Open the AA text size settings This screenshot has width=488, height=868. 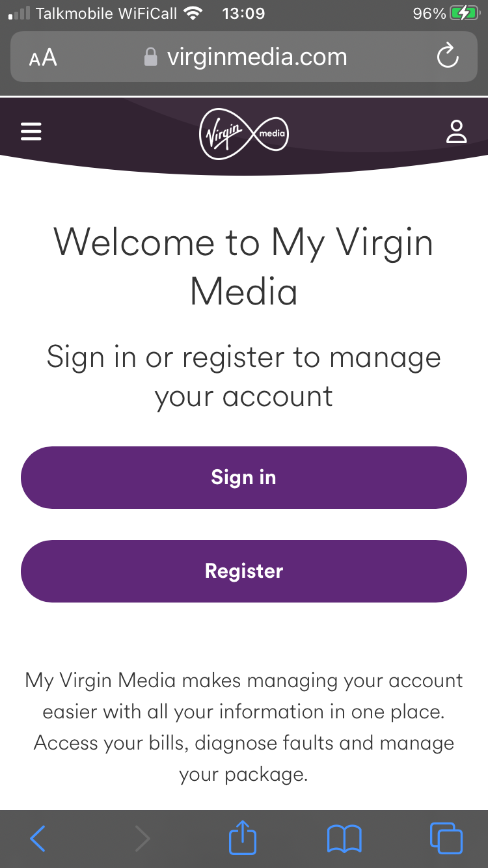click(x=42, y=57)
